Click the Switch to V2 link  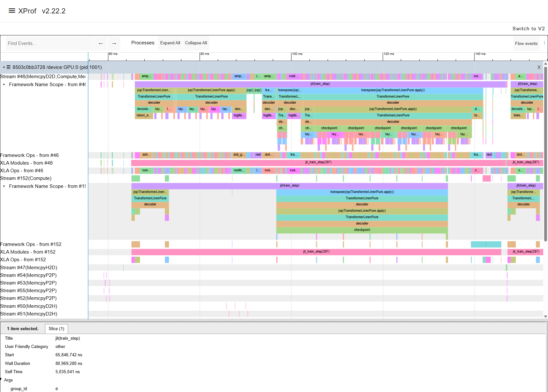pyautogui.click(x=529, y=29)
